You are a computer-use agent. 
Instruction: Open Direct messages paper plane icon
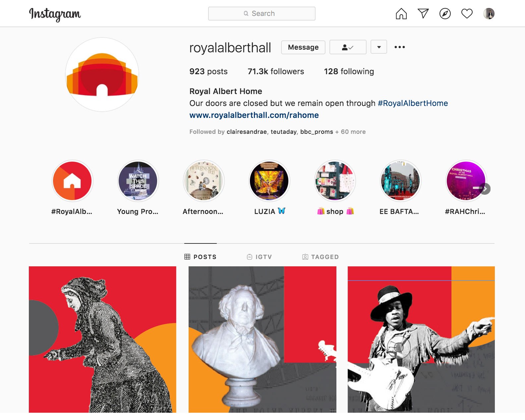[423, 14]
